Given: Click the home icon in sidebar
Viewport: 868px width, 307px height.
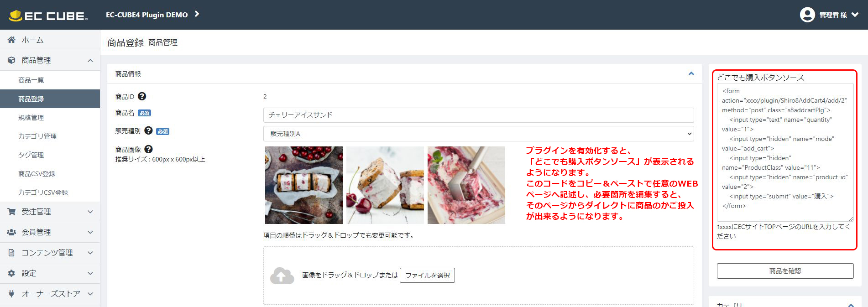Looking at the screenshot, I should tap(11, 40).
